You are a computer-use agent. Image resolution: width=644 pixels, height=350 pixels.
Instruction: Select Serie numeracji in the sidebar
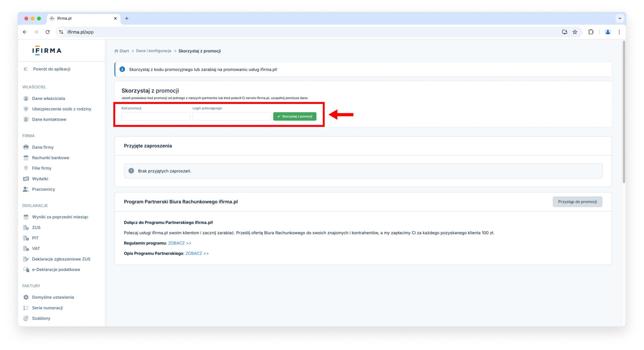point(47,308)
